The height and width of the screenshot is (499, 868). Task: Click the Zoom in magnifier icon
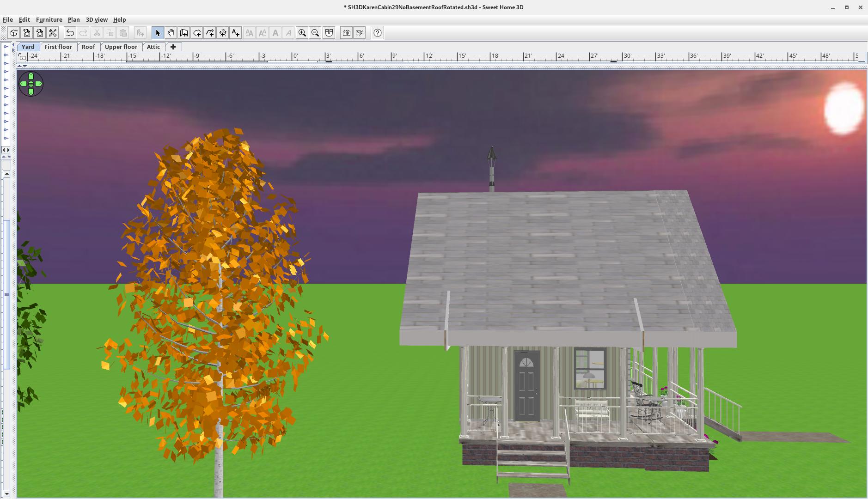coord(302,33)
